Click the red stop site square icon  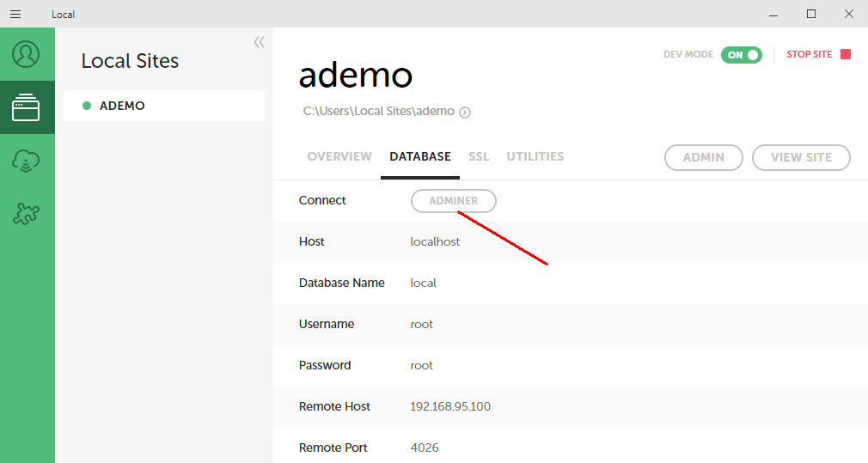[x=846, y=54]
